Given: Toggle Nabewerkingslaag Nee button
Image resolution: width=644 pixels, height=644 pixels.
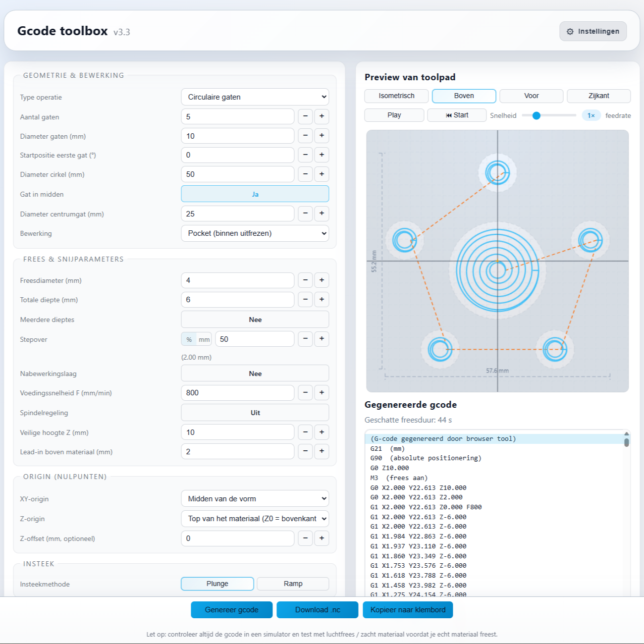Looking at the screenshot, I should pyautogui.click(x=255, y=374).
